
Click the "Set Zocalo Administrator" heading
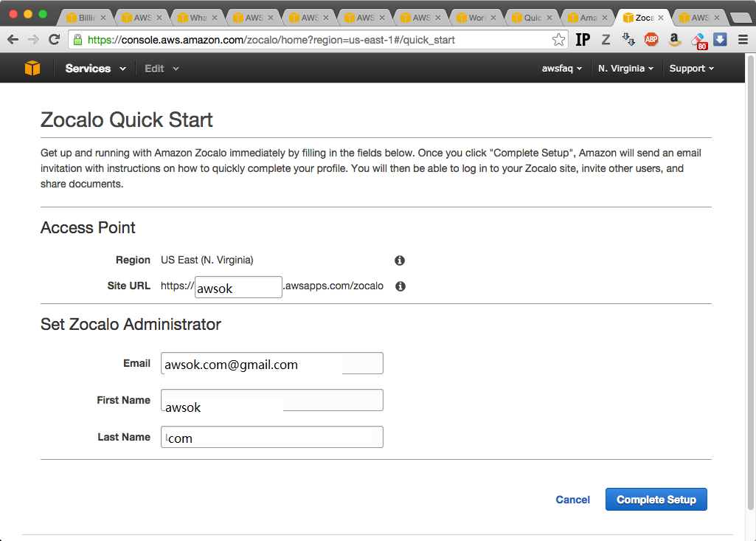pyautogui.click(x=131, y=324)
